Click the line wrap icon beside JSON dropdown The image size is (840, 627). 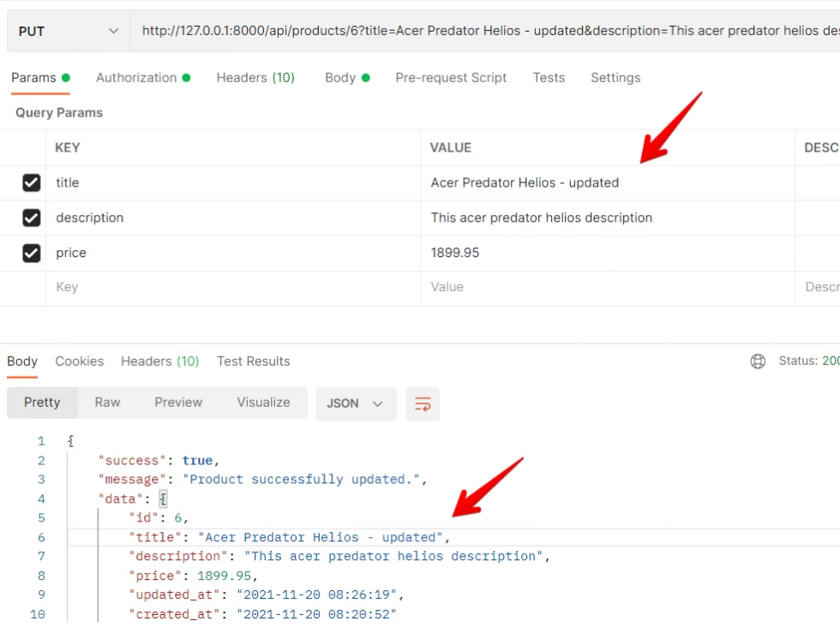click(x=423, y=403)
